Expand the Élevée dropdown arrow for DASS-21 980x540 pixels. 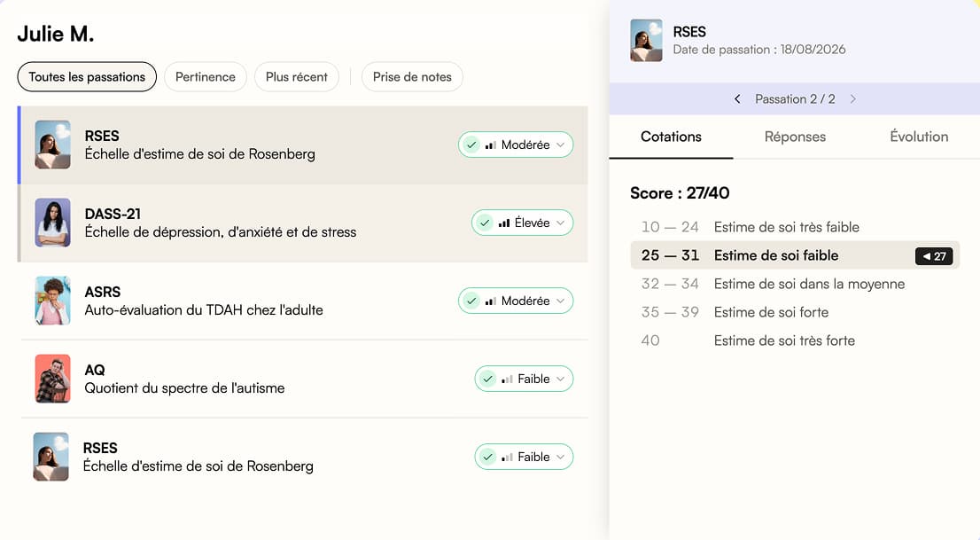pos(561,223)
